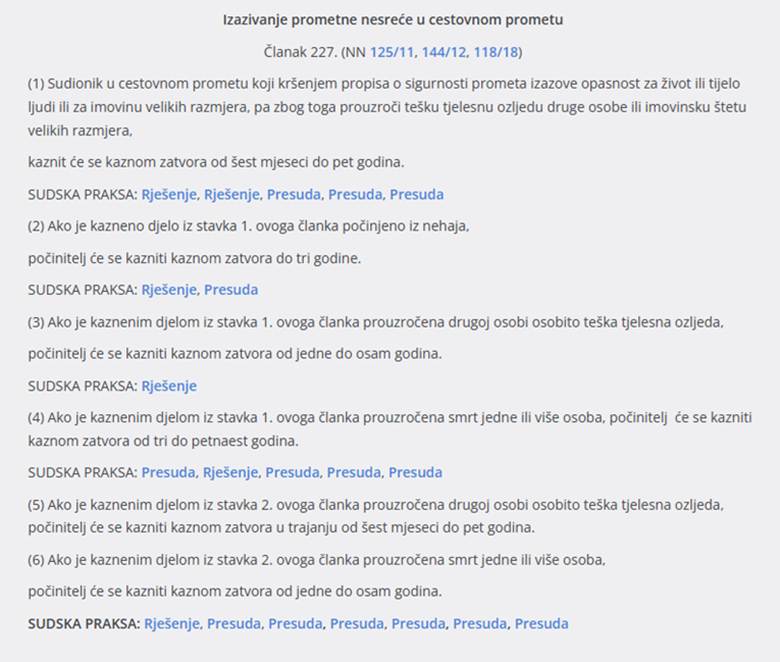Open Presuda under stavak (2) court practice
Image resolution: width=780 pixels, height=662 pixels.
[x=231, y=290]
